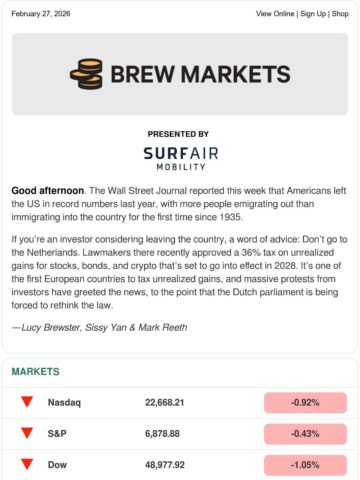
Task: Click the PRESENTED BY label
Action: click(178, 134)
